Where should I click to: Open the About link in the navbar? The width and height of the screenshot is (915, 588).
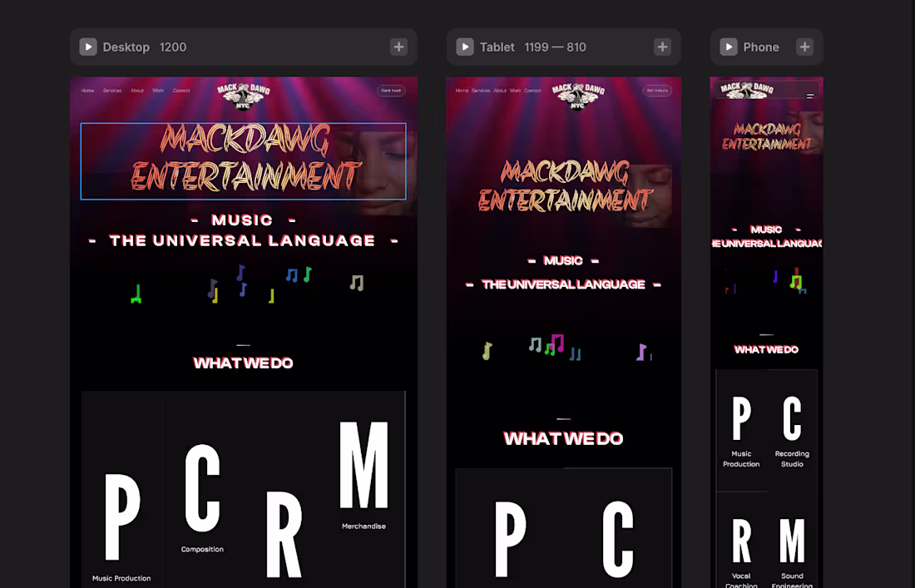click(x=137, y=91)
